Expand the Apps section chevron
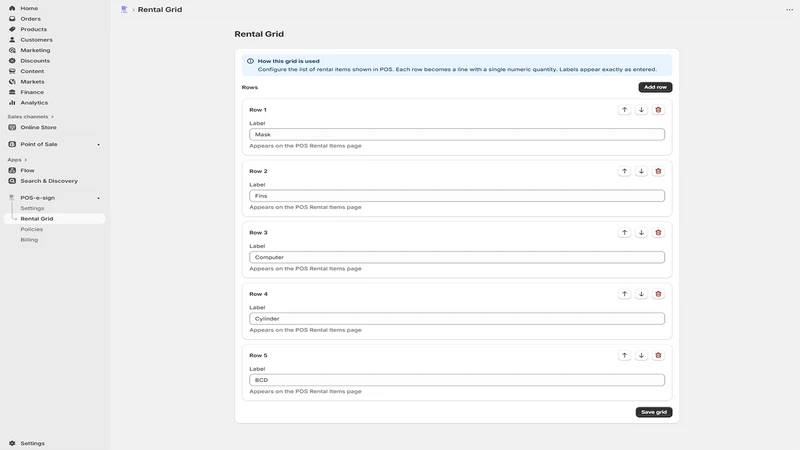The image size is (800, 450). (x=26, y=160)
